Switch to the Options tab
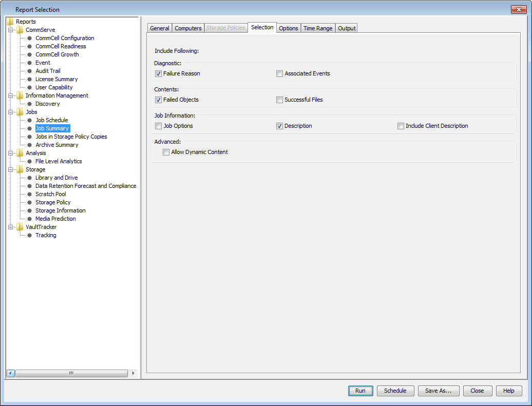Viewport: 532px width, 406px height. (289, 28)
